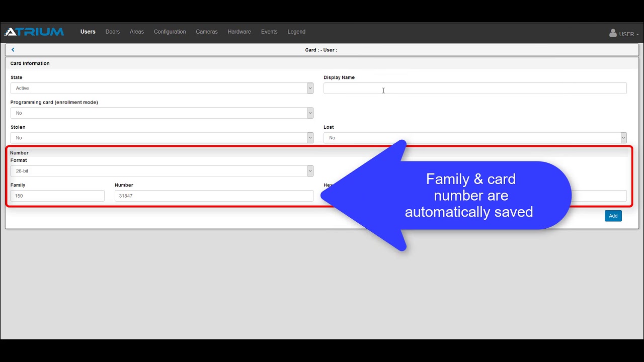Open the Doors menu
This screenshot has width=644, height=362.
pos(113,32)
